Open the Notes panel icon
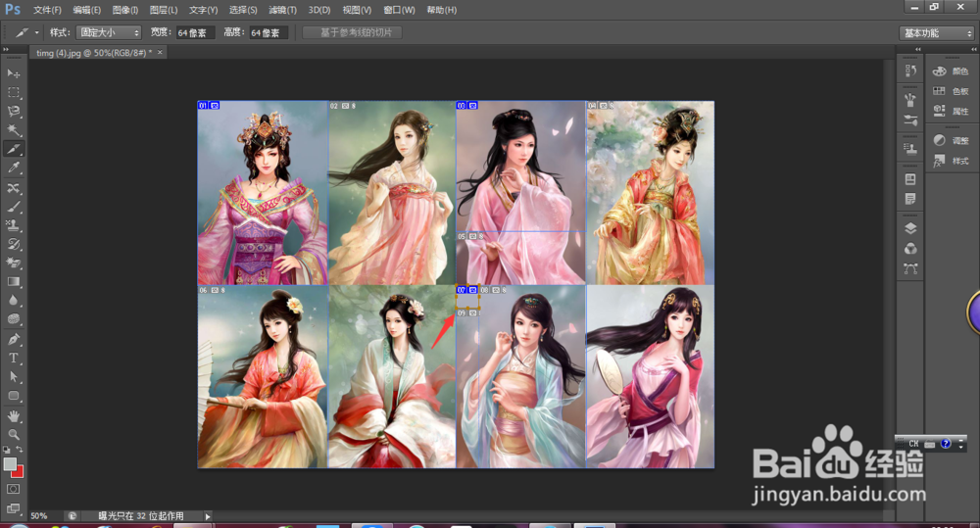The height and width of the screenshot is (528, 980). pyautogui.click(x=910, y=199)
